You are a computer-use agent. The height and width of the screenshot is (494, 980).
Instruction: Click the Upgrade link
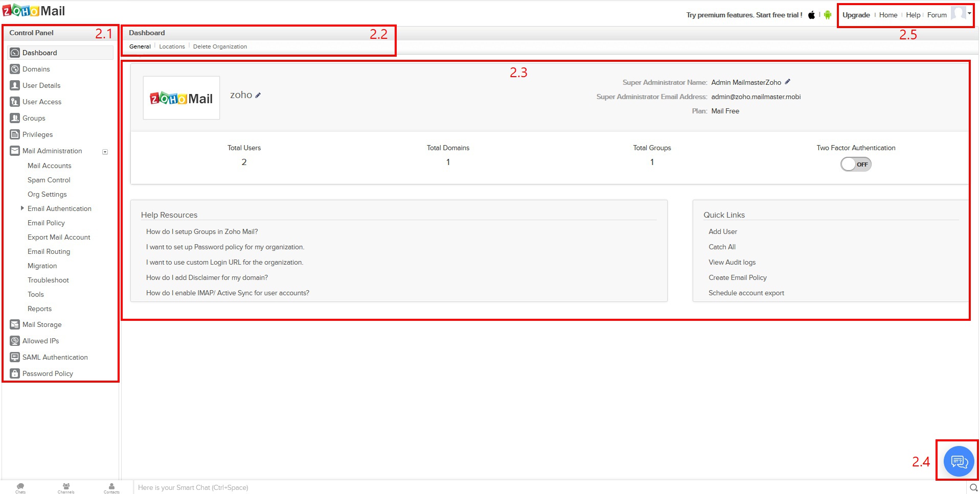[x=856, y=15]
